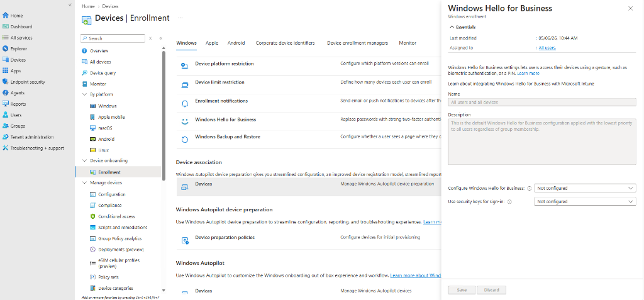The height and width of the screenshot is (300, 644).
Task: Open the ellipsis menu next to Devices Enrollment
Action: coord(180,18)
